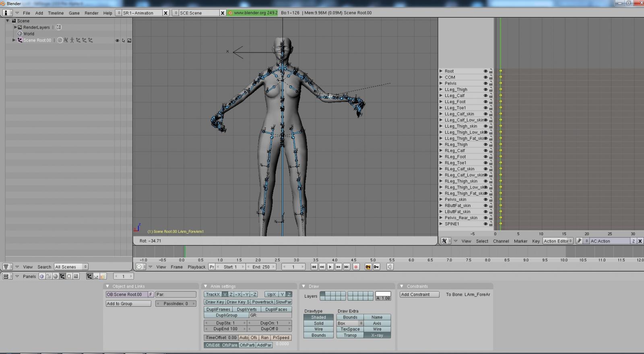
Task: Click the object color swatch above alpha
Action: point(383,294)
